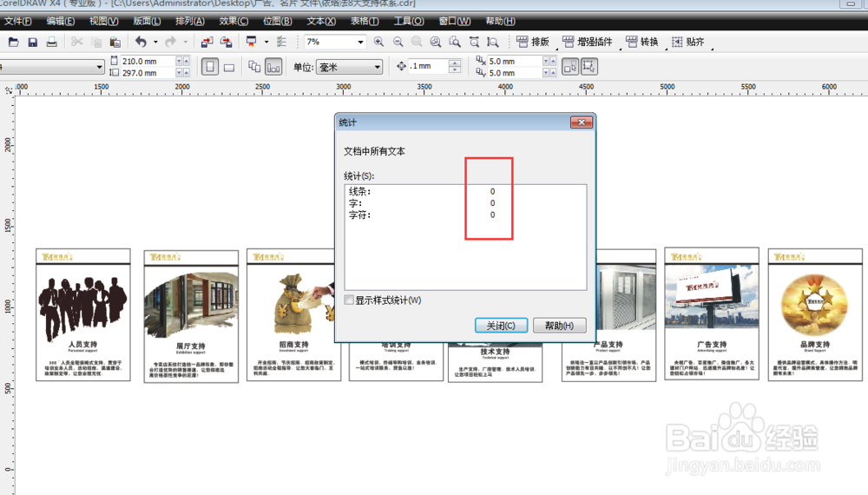Viewport: 868px width, 495px height.
Task: Open the 排列(A) menu
Action: point(190,21)
